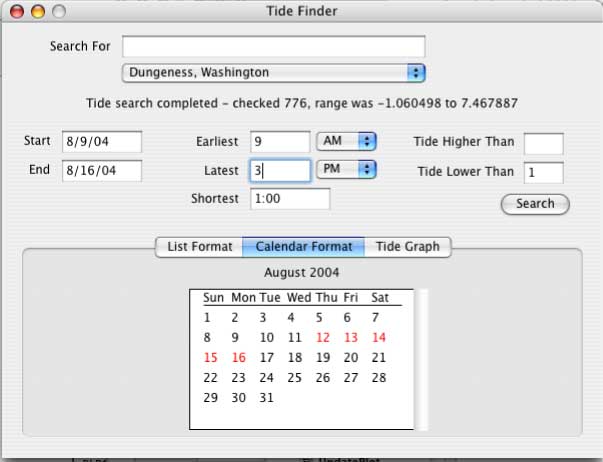
Task: Click the Search button
Action: [535, 204]
